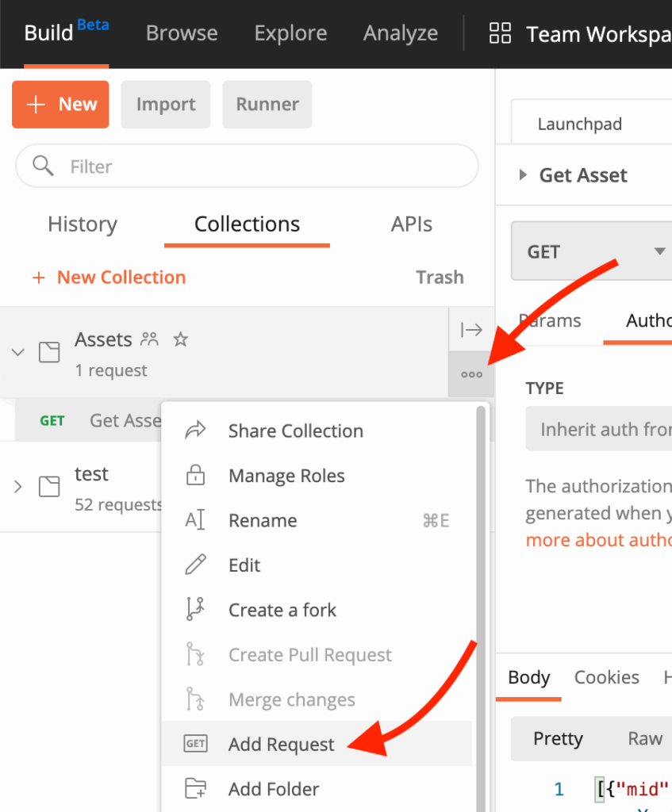The width and height of the screenshot is (672, 812).
Task: Click the workspace grid icon beside Team Workspace
Action: tap(499, 33)
